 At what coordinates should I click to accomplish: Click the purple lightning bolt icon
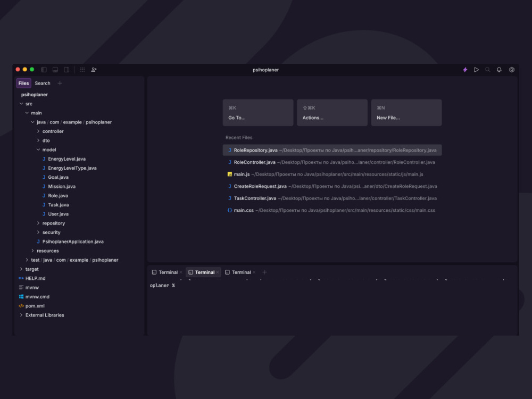465,70
